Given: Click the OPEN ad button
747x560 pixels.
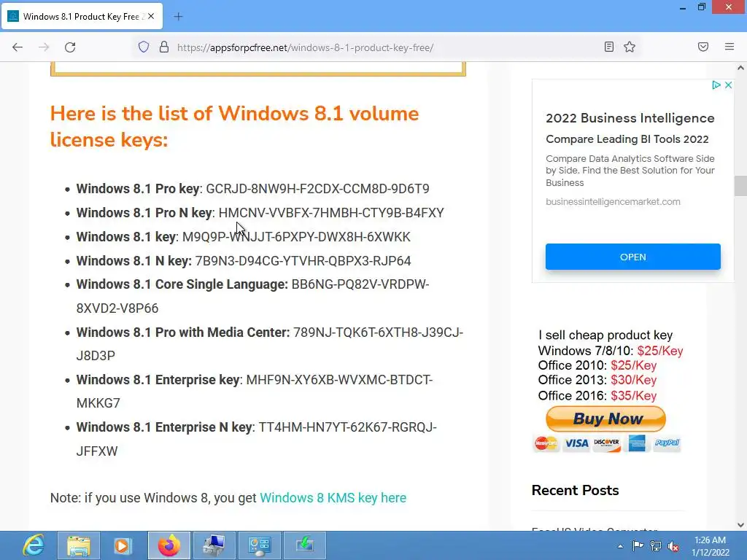Looking at the screenshot, I should point(632,257).
